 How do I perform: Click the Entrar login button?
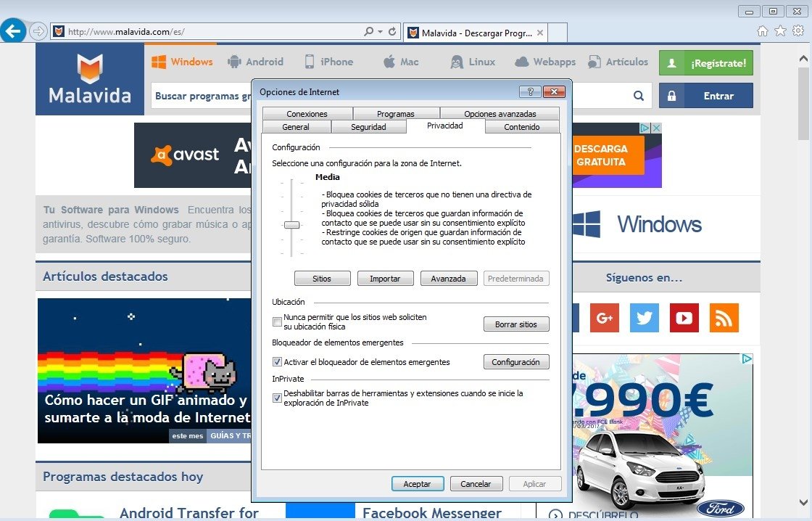click(x=706, y=95)
